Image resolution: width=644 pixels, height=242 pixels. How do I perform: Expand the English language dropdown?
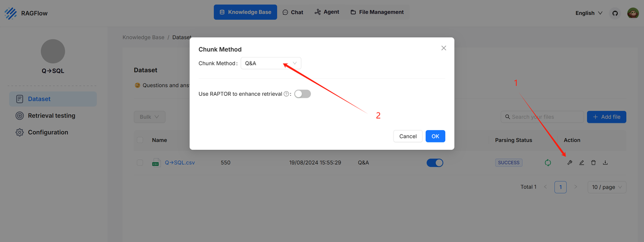pyautogui.click(x=589, y=13)
